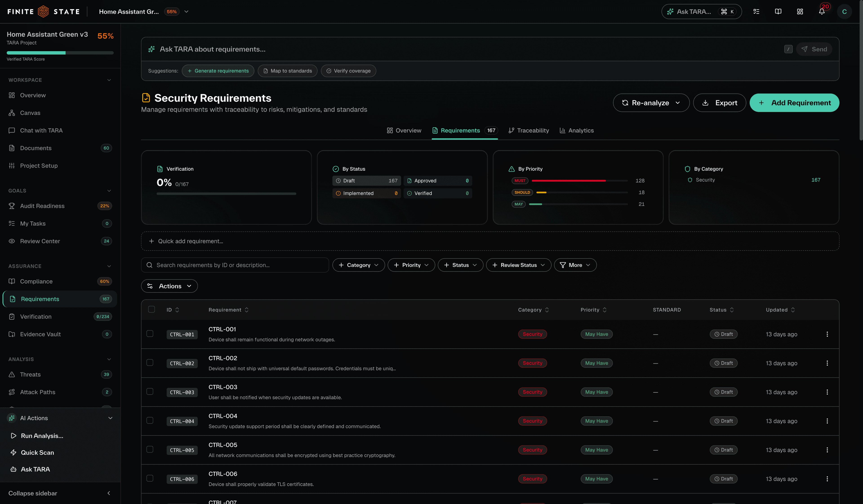Select the CTRL-003 row checkbox
863x504 pixels.
150,392
